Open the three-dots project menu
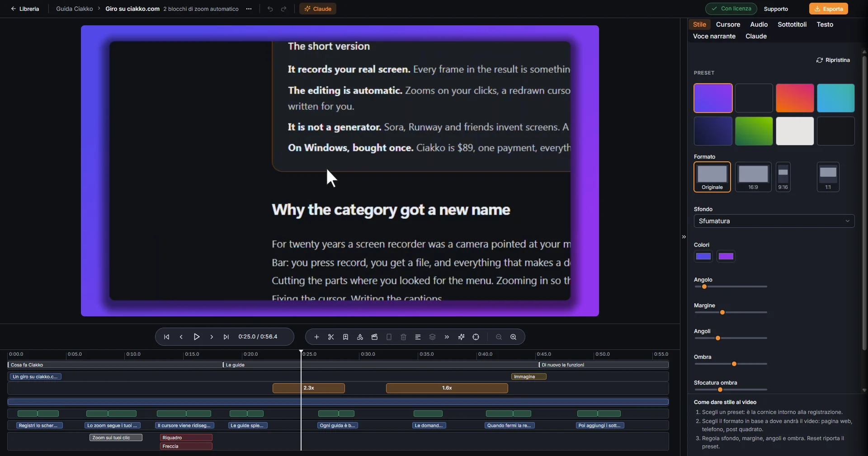This screenshot has width=868, height=456. (249, 9)
